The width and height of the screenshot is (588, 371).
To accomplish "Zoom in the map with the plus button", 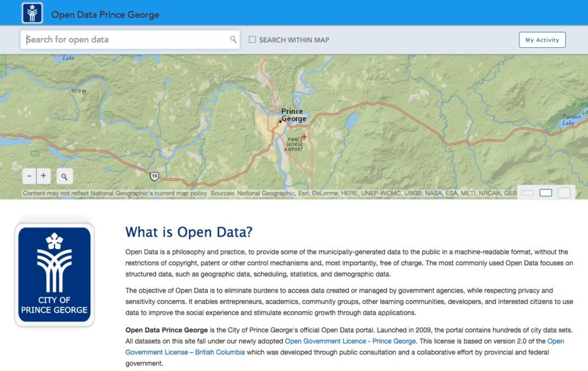I will (43, 176).
